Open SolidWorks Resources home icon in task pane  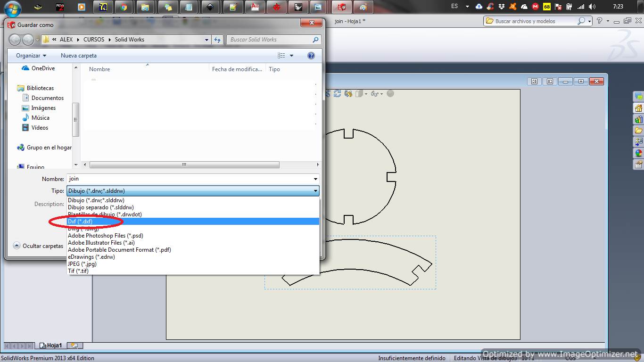[639, 108]
